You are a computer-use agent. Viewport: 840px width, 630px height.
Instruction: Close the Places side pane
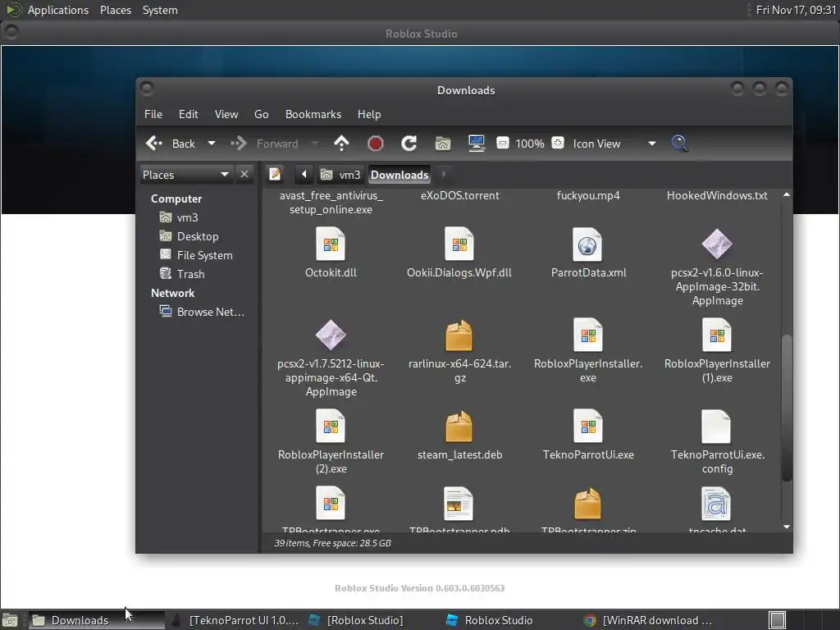click(x=244, y=174)
